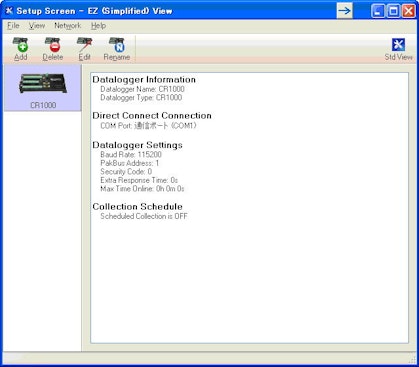Click the window resize grip in the corner
Viewport: 419px width, 367px height.
412,359
